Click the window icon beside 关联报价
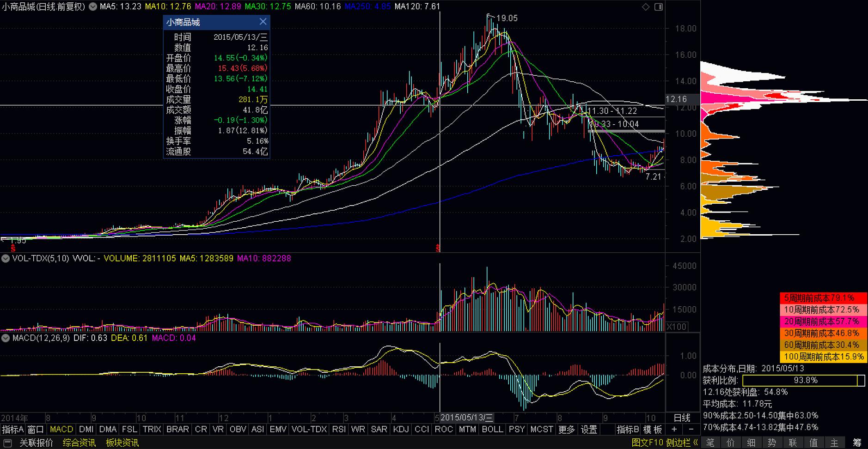Image resolution: width=868 pixels, height=449 pixels. 7,443
